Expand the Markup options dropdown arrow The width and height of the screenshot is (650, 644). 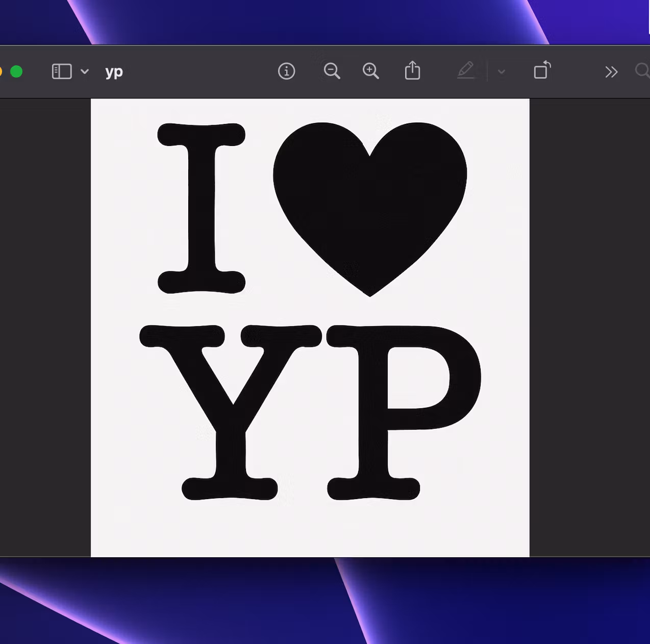(502, 72)
